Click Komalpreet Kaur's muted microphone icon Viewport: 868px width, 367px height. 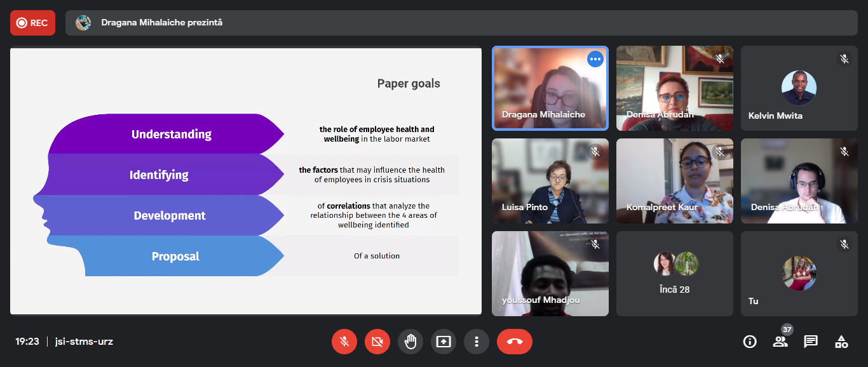coord(720,152)
